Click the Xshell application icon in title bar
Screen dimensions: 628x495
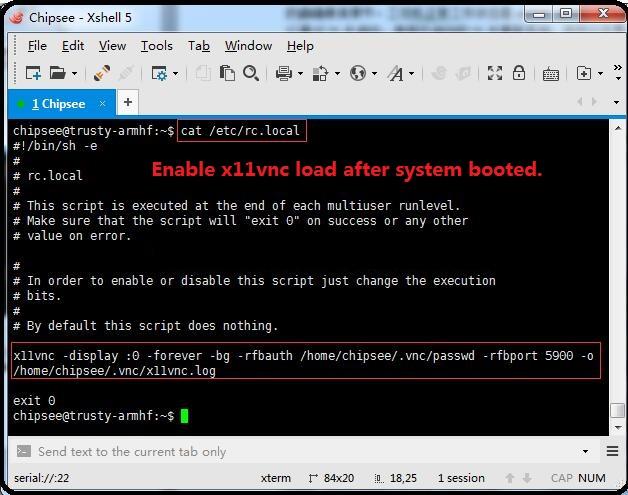pos(17,17)
